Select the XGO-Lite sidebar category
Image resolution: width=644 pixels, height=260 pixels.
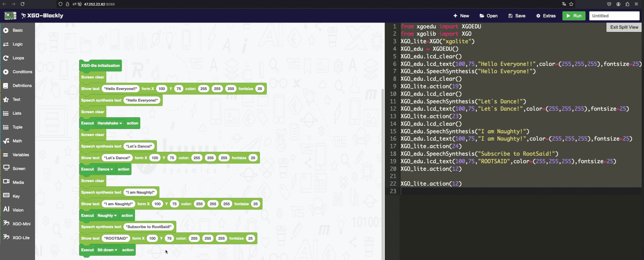[21, 237]
